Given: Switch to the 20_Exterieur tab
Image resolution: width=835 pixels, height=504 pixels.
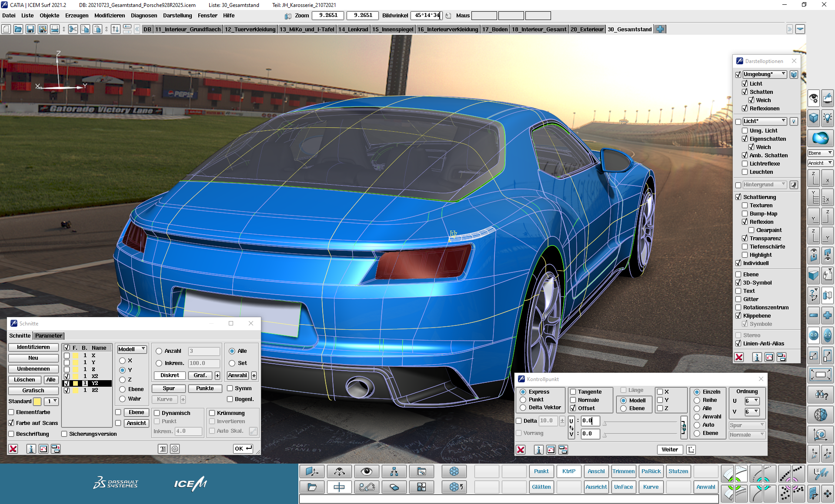Looking at the screenshot, I should (x=587, y=29).
